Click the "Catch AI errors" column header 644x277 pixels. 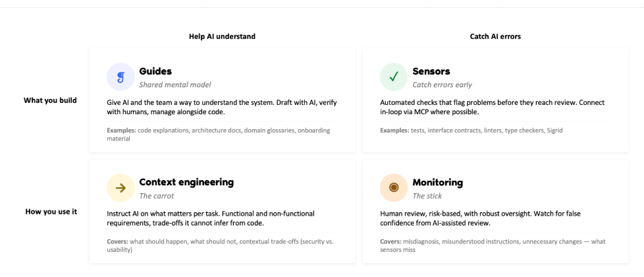pyautogui.click(x=495, y=36)
